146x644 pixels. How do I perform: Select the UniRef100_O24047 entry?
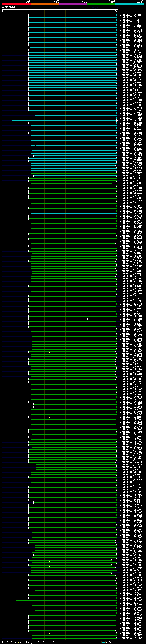pos(131,90)
